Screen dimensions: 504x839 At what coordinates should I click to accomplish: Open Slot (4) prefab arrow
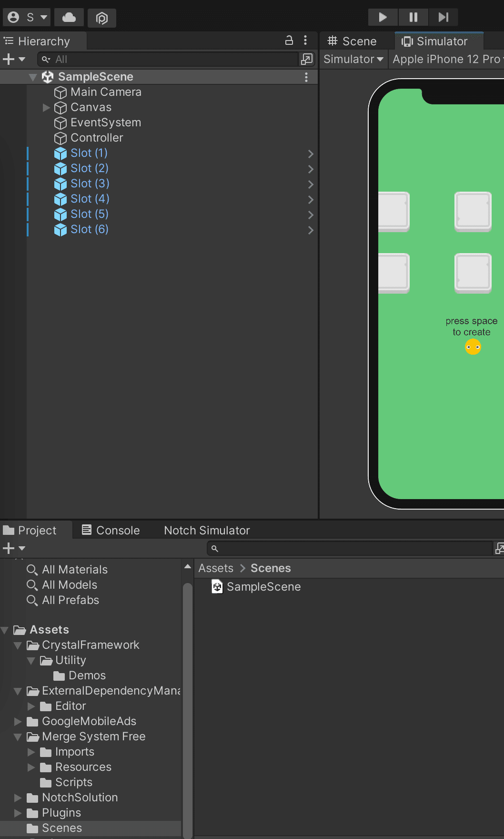pos(311,199)
